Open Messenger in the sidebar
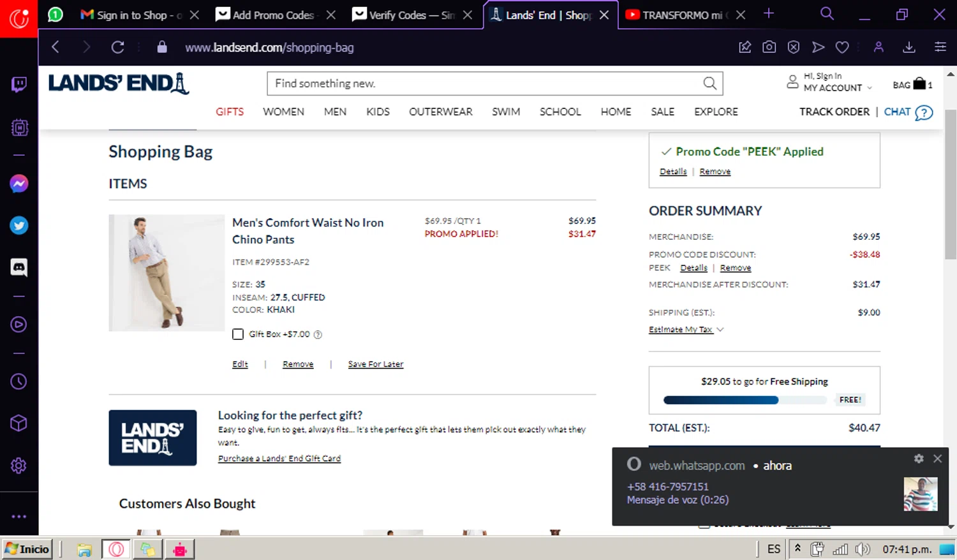 [19, 184]
